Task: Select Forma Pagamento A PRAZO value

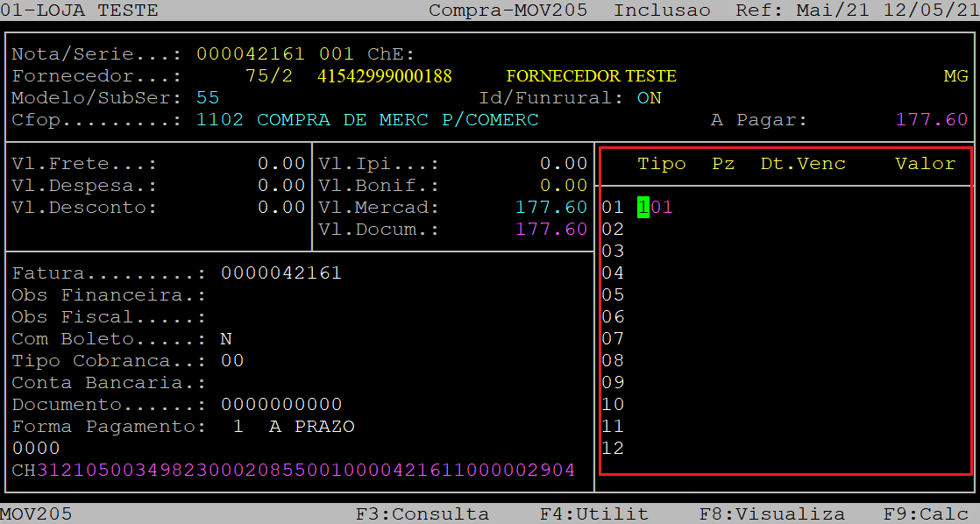Action: [x=311, y=427]
